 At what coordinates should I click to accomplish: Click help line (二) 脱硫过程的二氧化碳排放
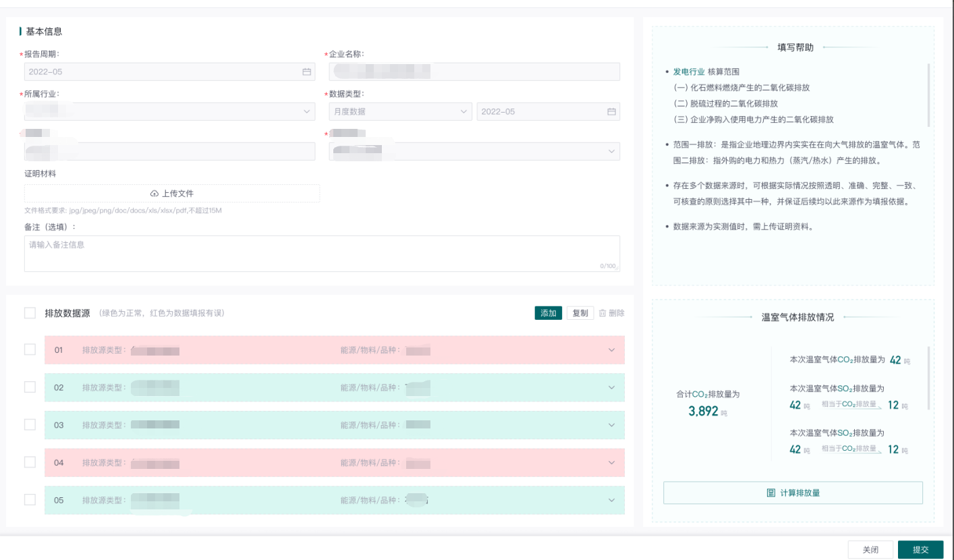[725, 104]
